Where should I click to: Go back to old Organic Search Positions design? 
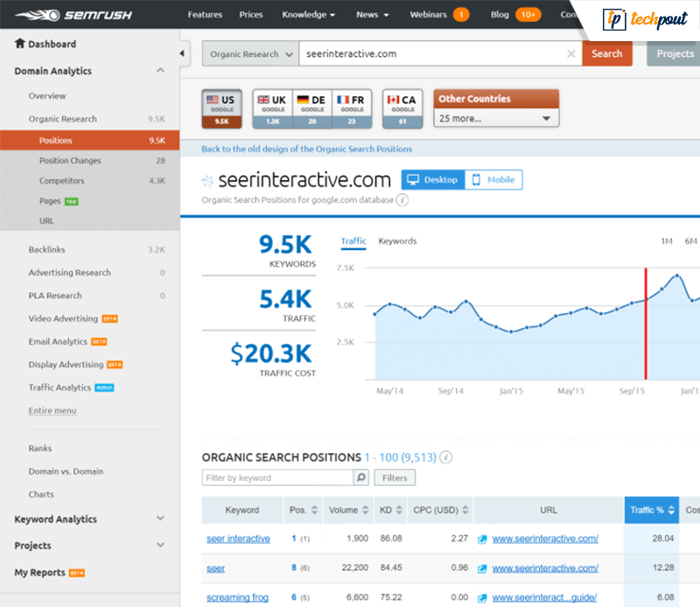click(x=307, y=149)
